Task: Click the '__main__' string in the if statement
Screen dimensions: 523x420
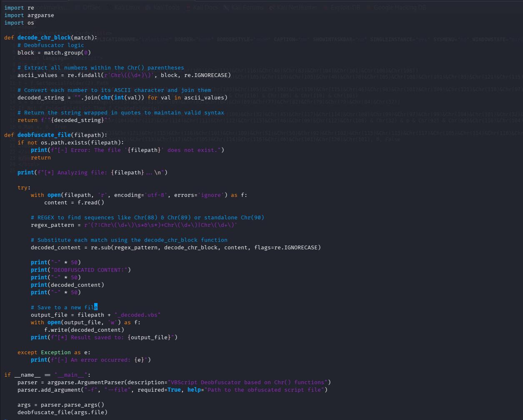Action: point(70,375)
